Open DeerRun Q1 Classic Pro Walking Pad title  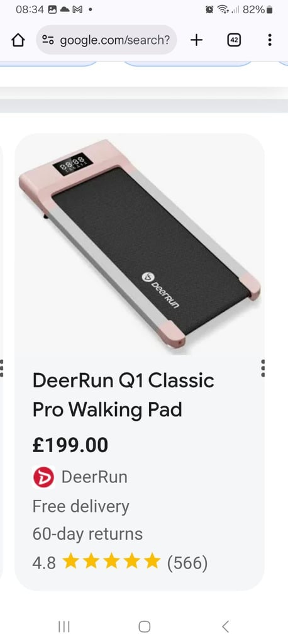(x=123, y=395)
